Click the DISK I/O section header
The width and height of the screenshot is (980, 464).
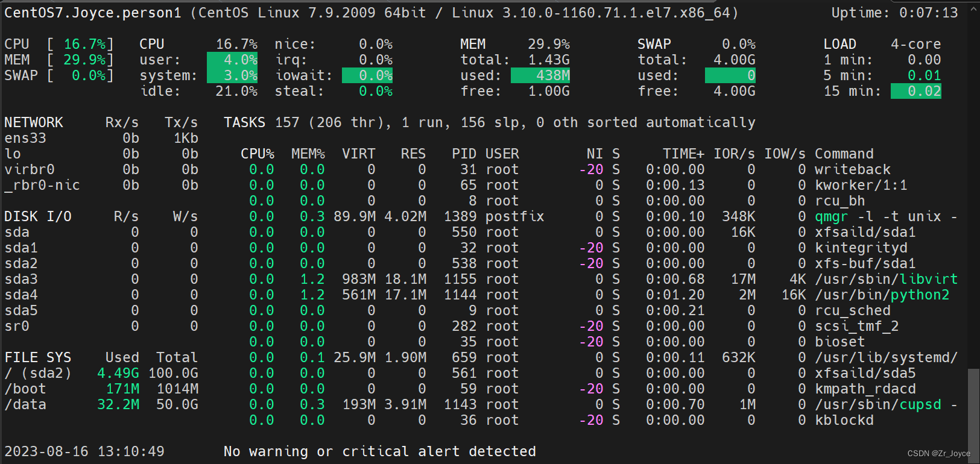point(38,216)
